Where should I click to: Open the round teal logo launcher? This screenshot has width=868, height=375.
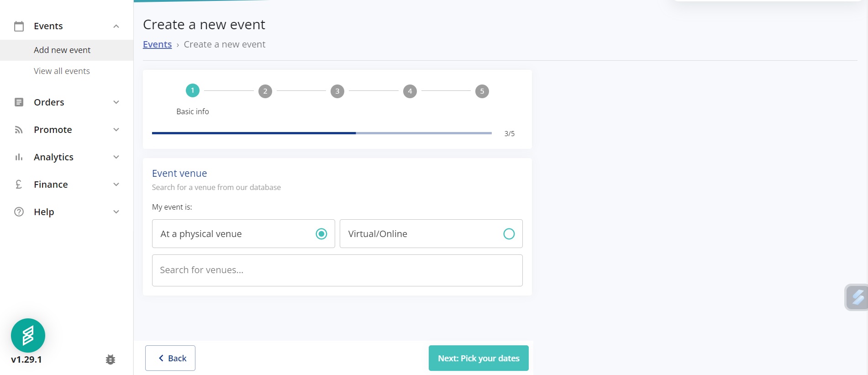pos(28,335)
